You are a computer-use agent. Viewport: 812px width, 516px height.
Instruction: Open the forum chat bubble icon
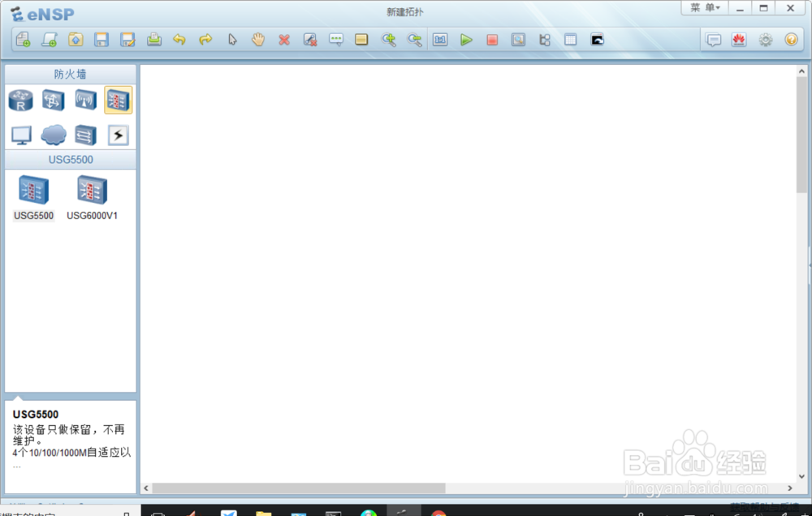714,40
